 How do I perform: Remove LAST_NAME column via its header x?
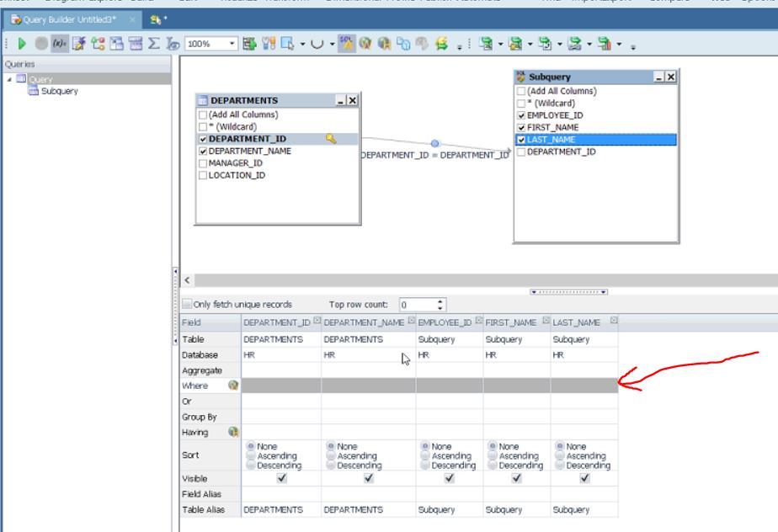click(614, 320)
